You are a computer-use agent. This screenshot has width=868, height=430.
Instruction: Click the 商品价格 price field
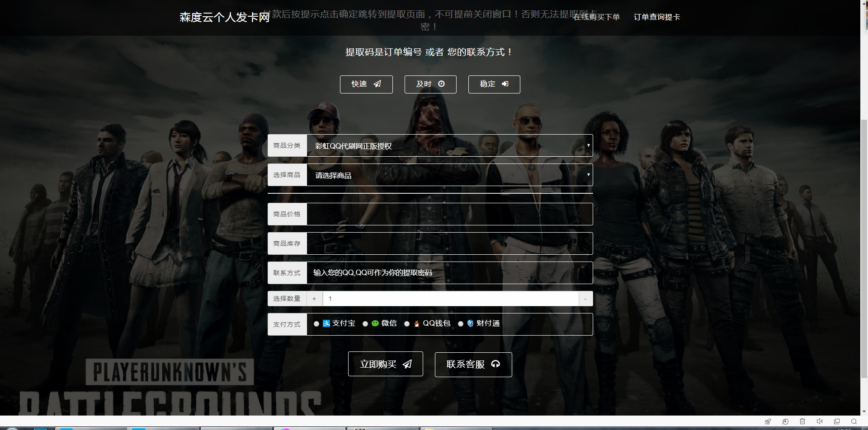point(449,214)
